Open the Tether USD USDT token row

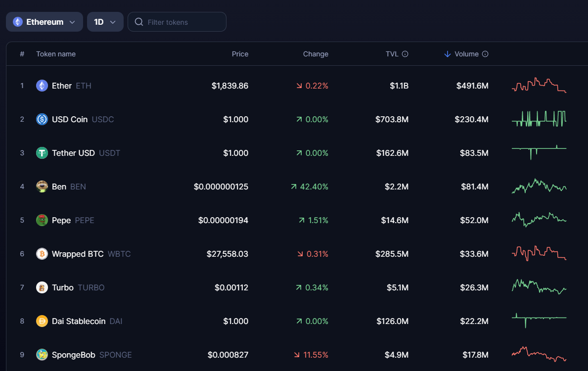coord(297,153)
